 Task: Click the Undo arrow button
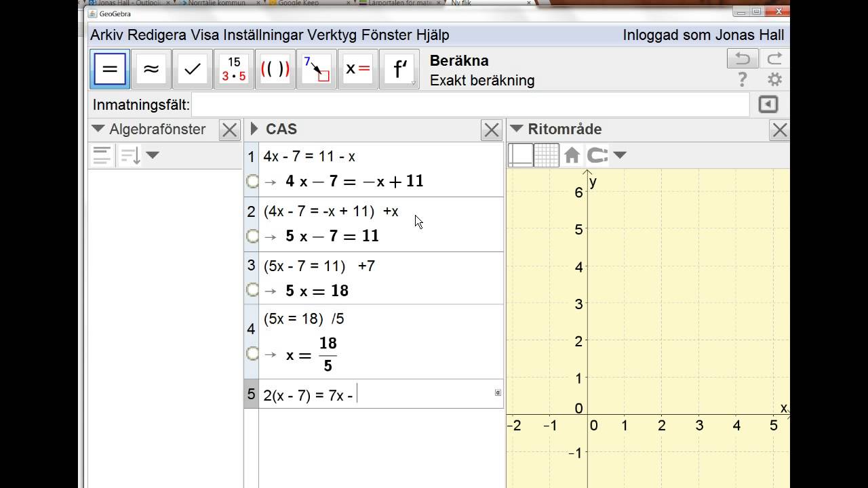743,58
